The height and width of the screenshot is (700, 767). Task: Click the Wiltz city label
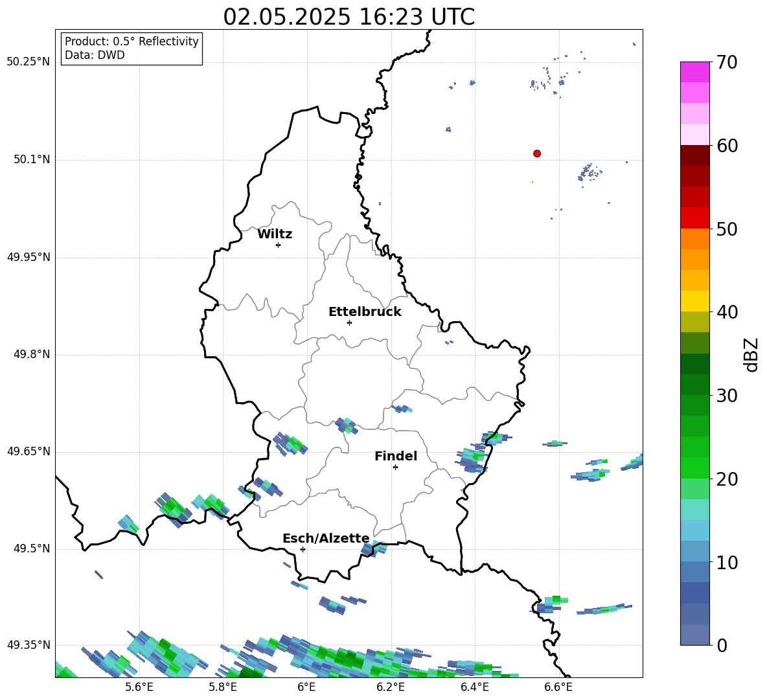[x=275, y=234]
